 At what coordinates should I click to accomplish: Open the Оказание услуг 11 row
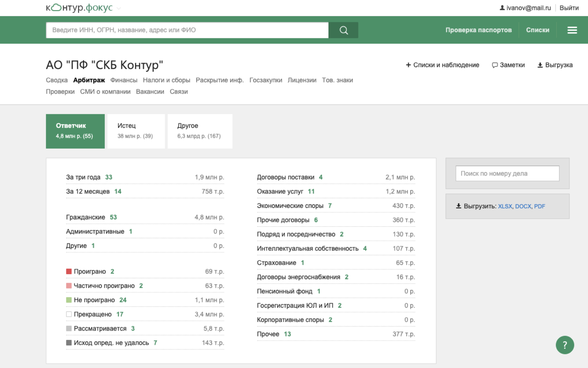tap(336, 191)
